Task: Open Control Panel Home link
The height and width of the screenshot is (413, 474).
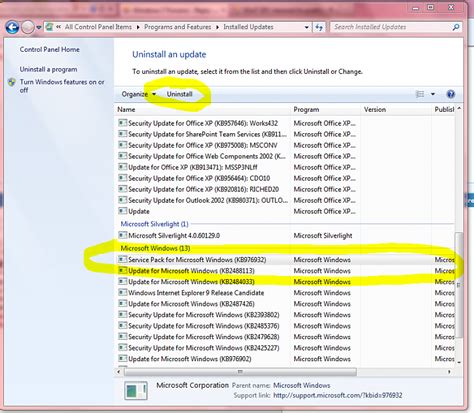Action: 49,49
